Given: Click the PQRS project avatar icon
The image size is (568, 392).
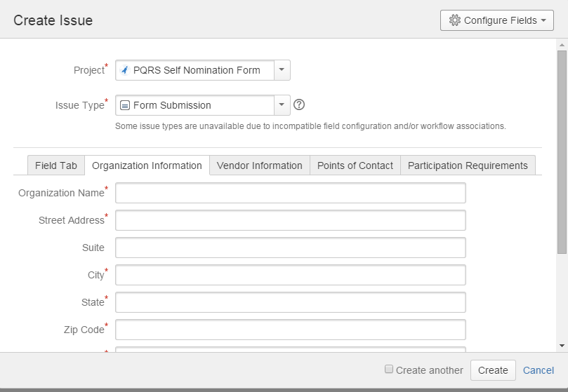Looking at the screenshot, I should point(125,70).
